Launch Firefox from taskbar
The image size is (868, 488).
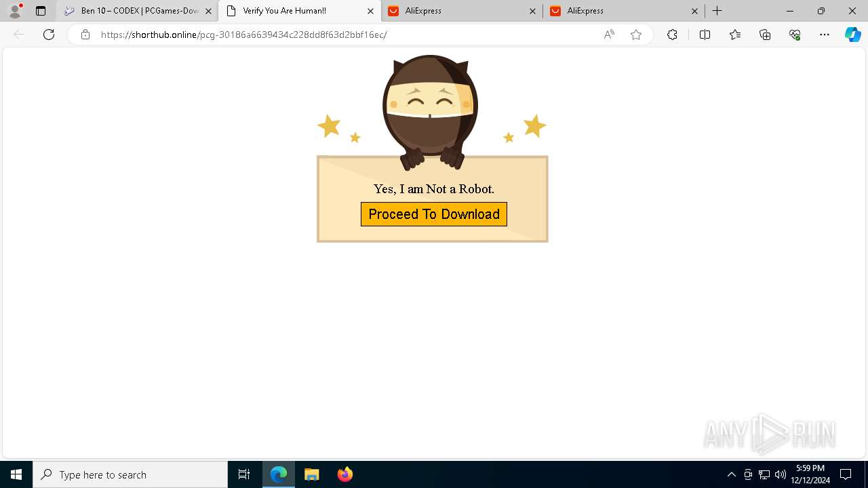345,474
